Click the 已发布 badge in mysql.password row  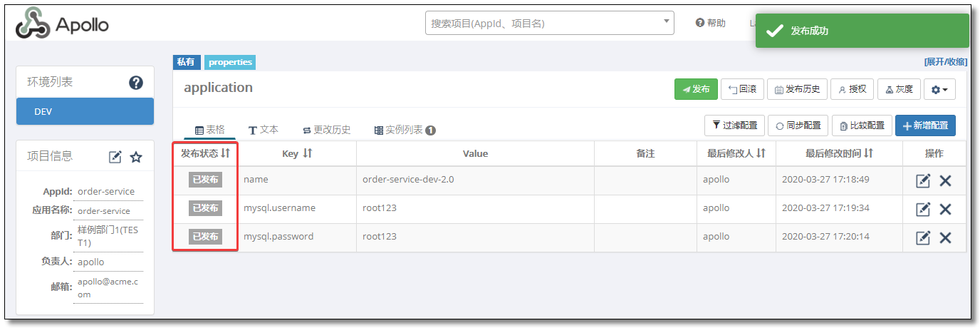[205, 237]
